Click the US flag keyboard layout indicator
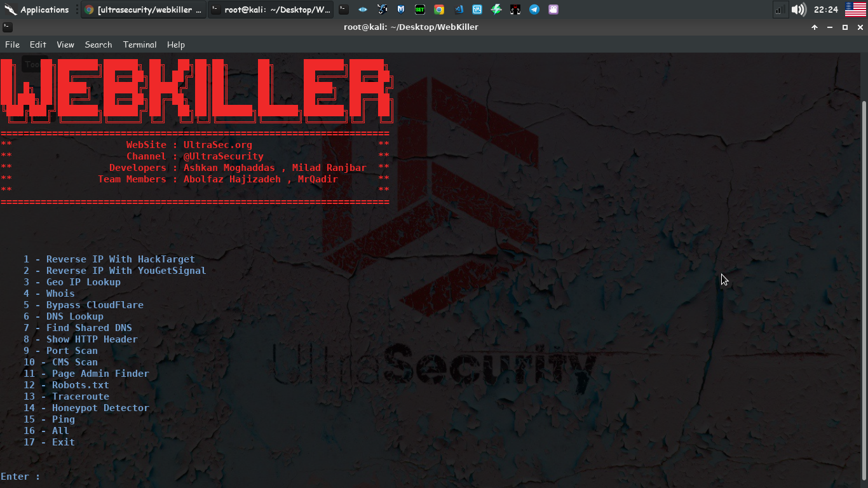The image size is (868, 488). 855,10
